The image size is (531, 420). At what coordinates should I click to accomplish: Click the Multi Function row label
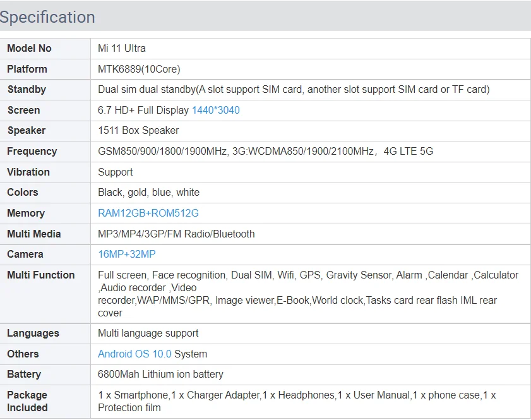click(x=40, y=275)
